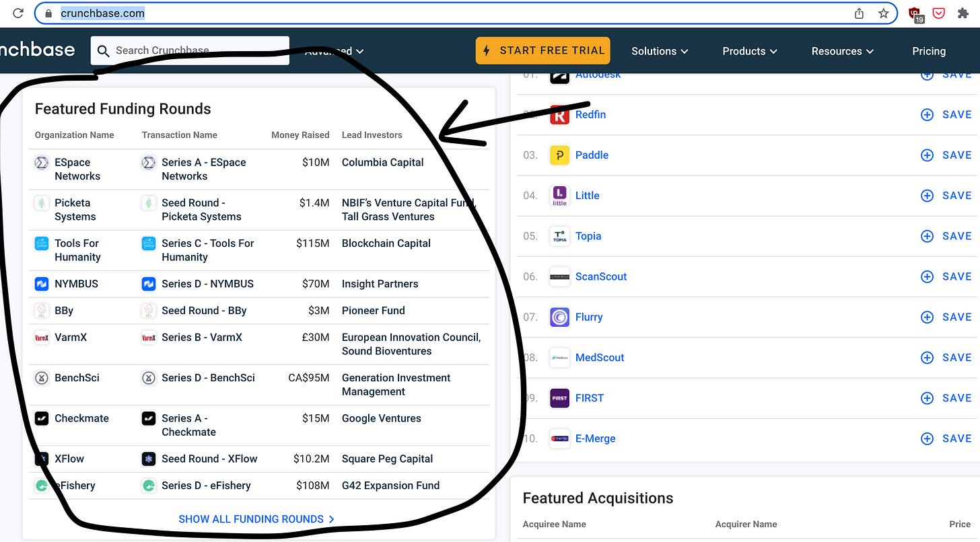
Task: Open the Checkmate organization link
Action: pyautogui.click(x=81, y=418)
